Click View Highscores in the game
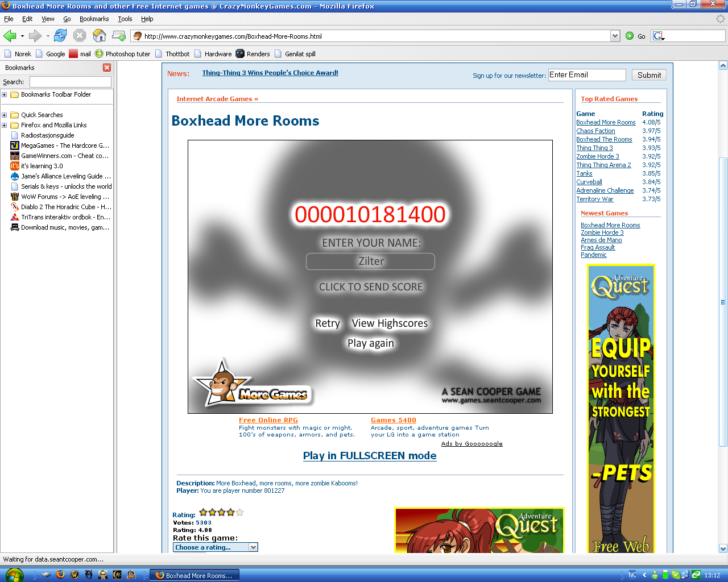The width and height of the screenshot is (728, 582). coord(390,323)
